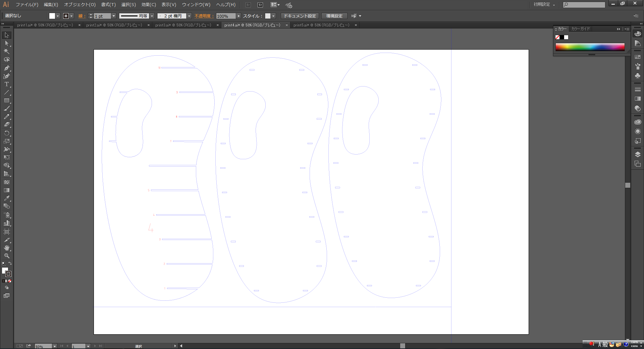Swap fill and stroke colors
The width and height of the screenshot is (644, 349).
click(10, 264)
